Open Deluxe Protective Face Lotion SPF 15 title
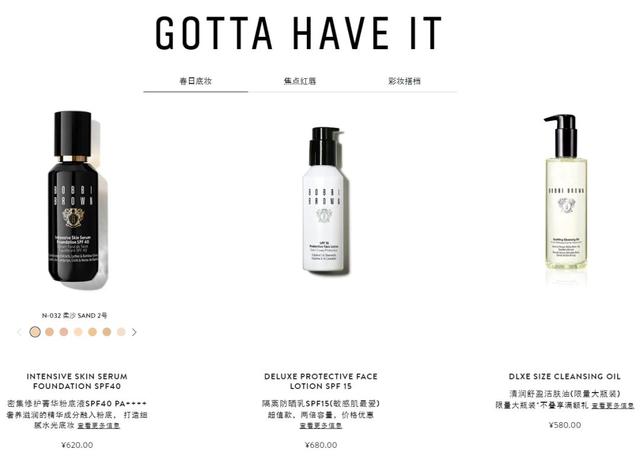The height and width of the screenshot is (456, 640). click(321, 381)
